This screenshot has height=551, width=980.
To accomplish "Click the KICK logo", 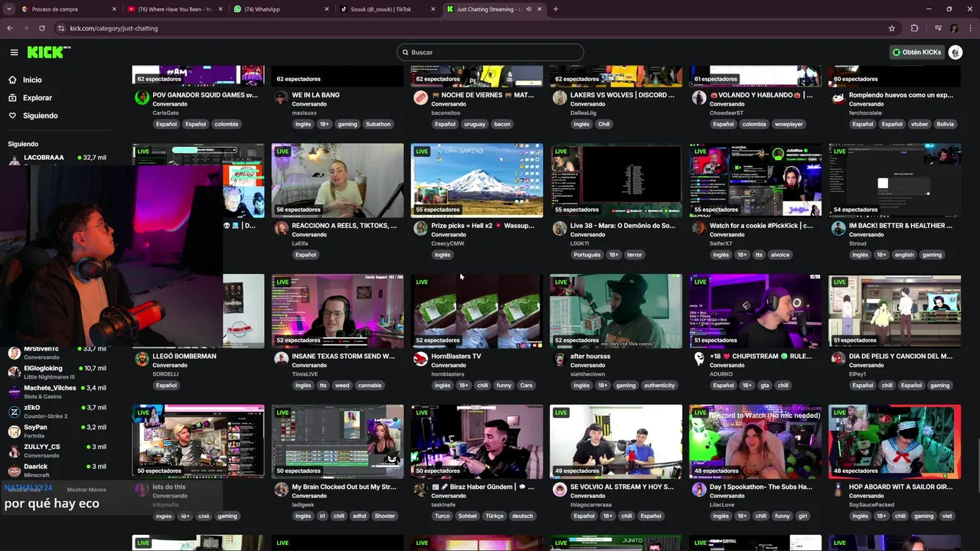I will click(x=48, y=52).
